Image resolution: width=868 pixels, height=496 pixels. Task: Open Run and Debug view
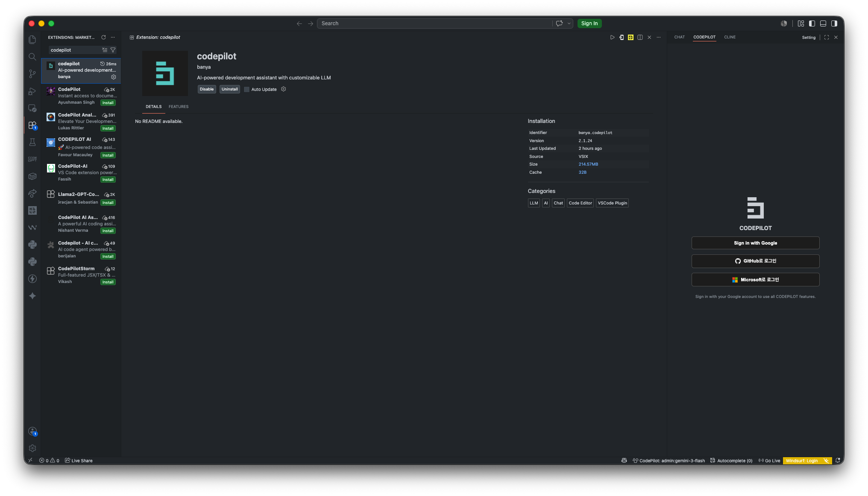[x=32, y=91]
